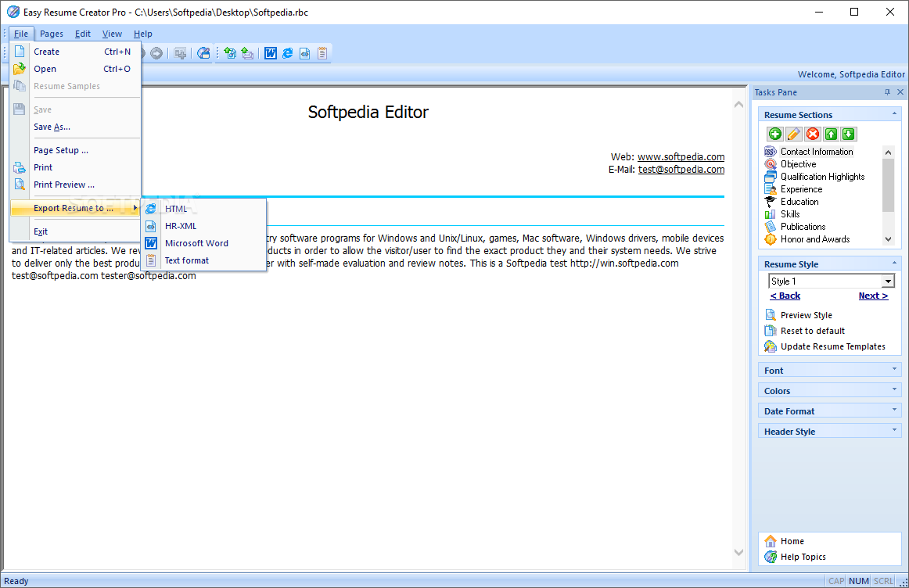Image resolution: width=909 pixels, height=588 pixels.
Task: Open the Edit menu
Action: point(83,34)
